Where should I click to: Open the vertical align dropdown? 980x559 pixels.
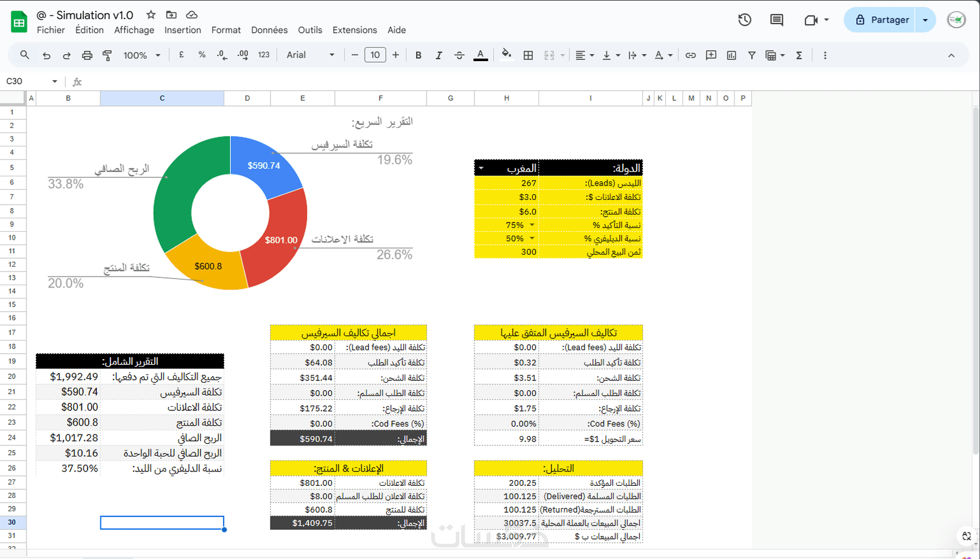[x=610, y=55]
